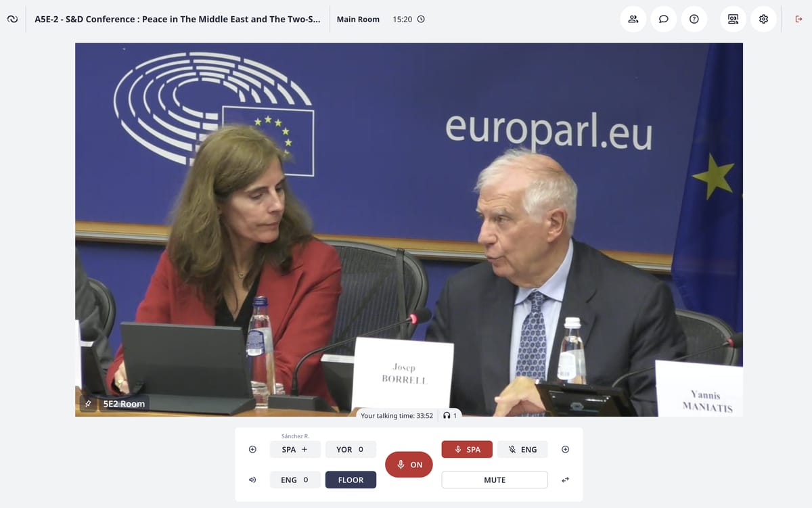Click the pin icon beside 5E2 Room
812x508 pixels.
pyautogui.click(x=87, y=404)
